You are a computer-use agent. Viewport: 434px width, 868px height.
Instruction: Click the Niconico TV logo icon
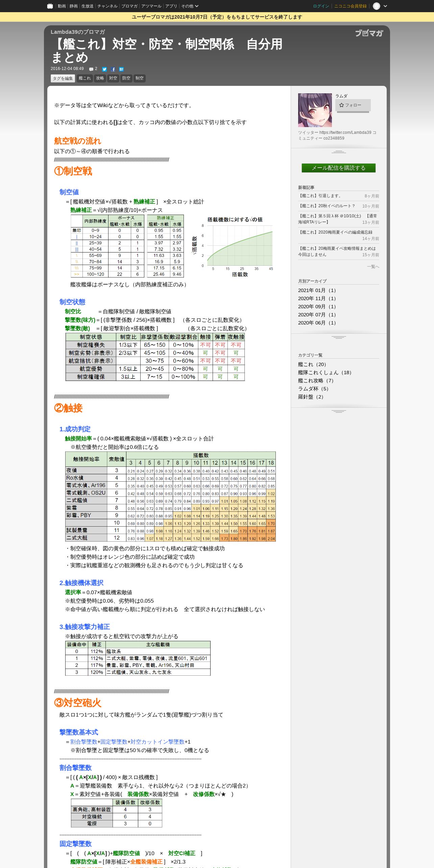(50, 6)
